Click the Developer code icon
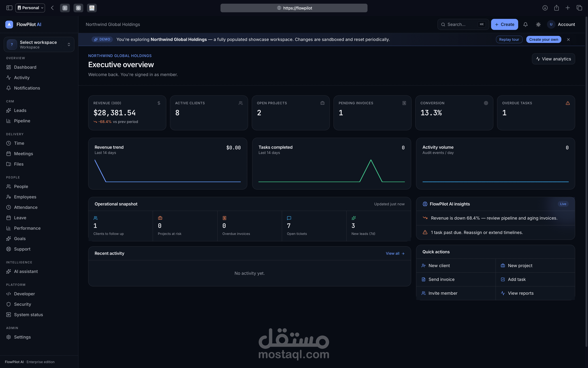Screen dimensions: 588x368 (x=9, y=294)
